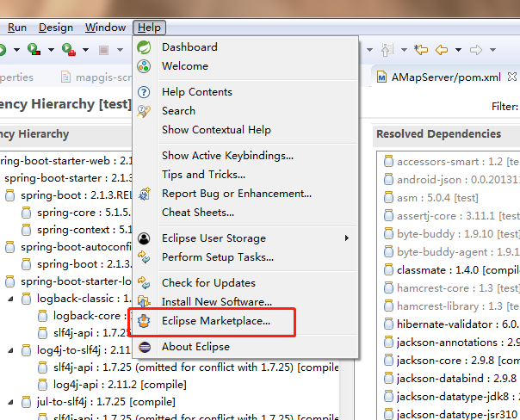Collapse the logback-classic tree node
This screenshot has width=520, height=420.
pos(10,299)
